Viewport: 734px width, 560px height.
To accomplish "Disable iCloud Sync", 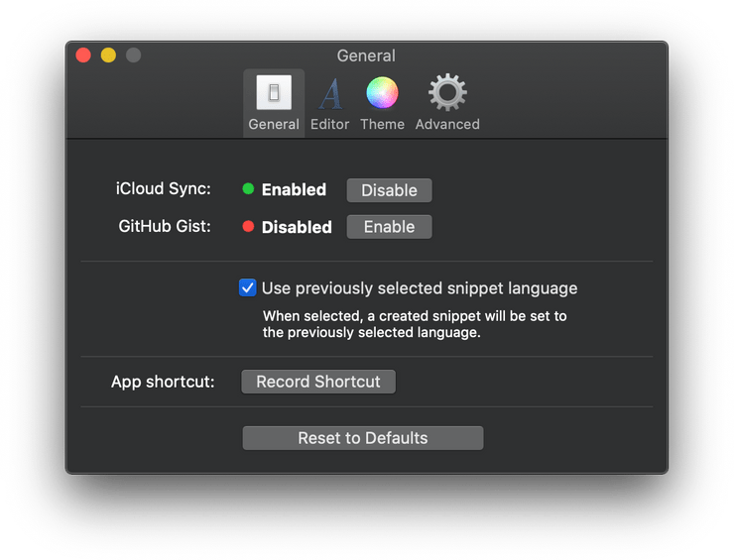I will click(x=390, y=190).
